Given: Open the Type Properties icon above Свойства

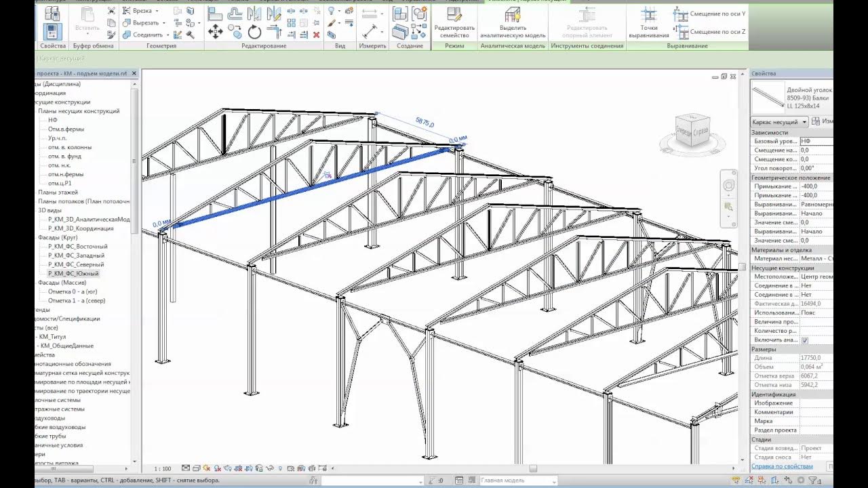Looking at the screenshot, I should click(x=53, y=14).
